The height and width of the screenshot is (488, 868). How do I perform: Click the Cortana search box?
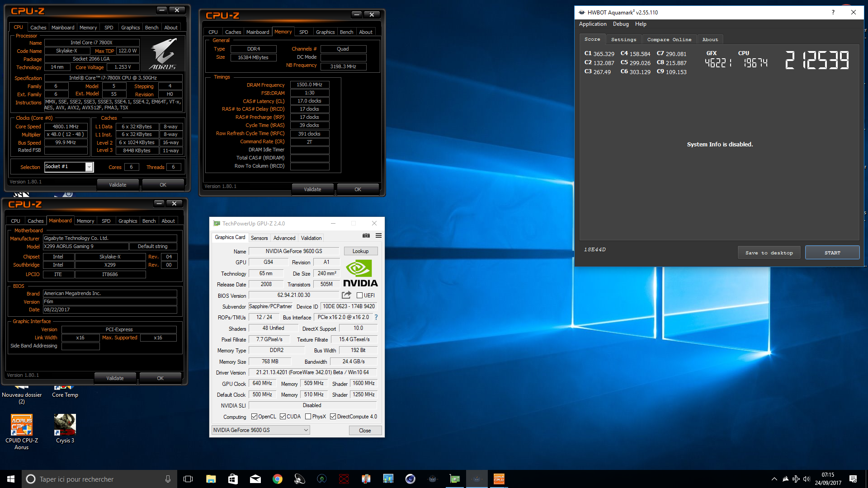click(99, 479)
